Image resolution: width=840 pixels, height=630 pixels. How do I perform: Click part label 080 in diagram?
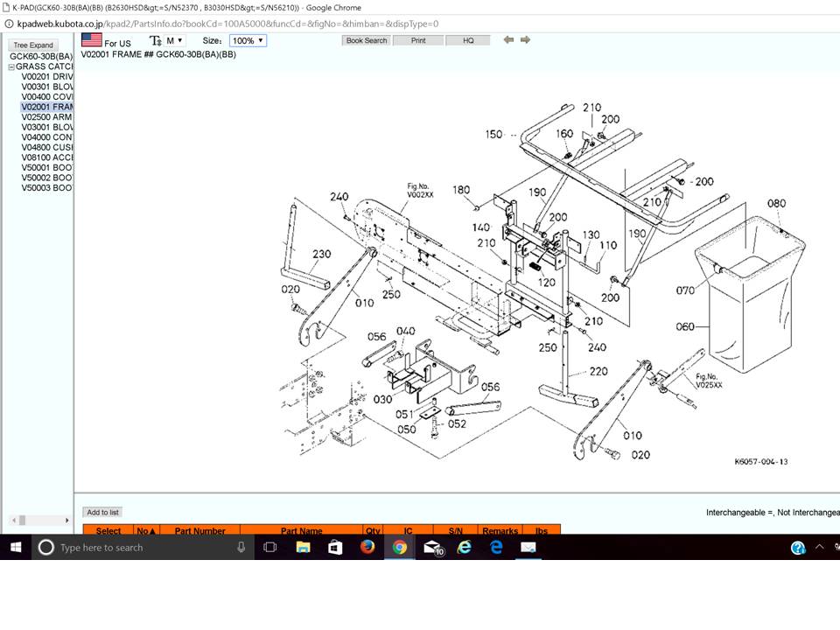click(x=776, y=204)
